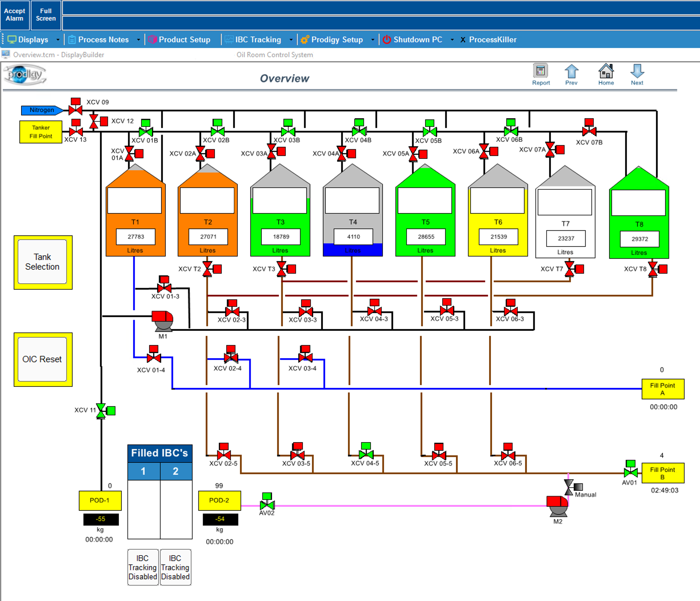Expand the Prodigy Setup dropdown arrow

point(373,40)
